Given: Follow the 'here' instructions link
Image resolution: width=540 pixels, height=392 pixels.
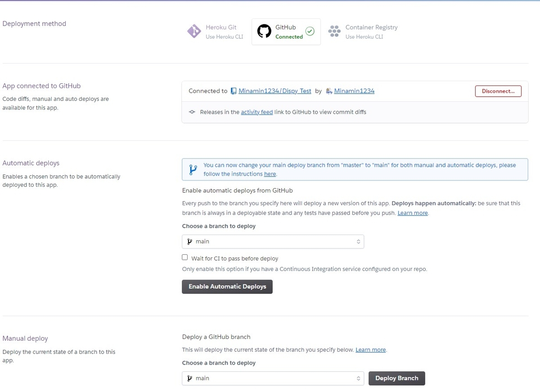Looking at the screenshot, I should pos(270,174).
